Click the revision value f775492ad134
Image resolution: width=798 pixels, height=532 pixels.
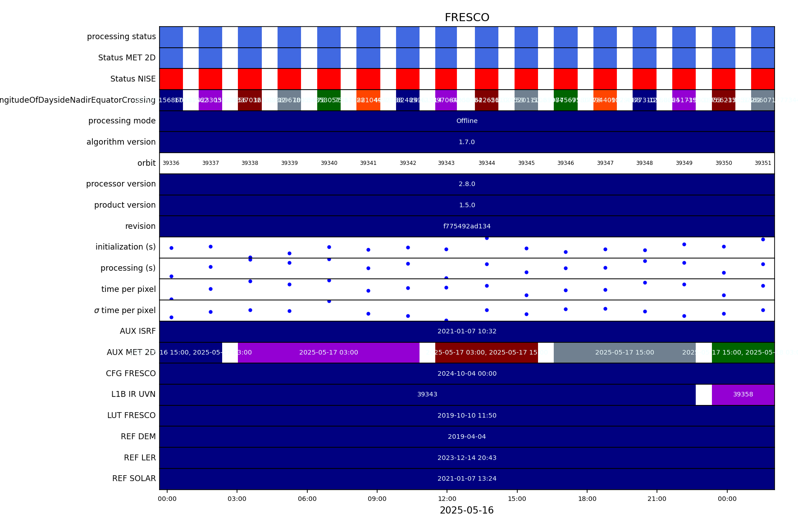point(467,226)
